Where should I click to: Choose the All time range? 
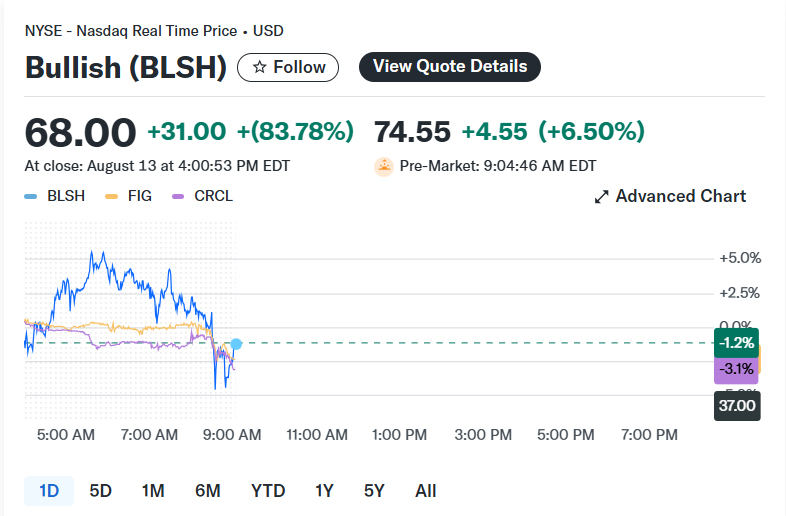point(426,491)
